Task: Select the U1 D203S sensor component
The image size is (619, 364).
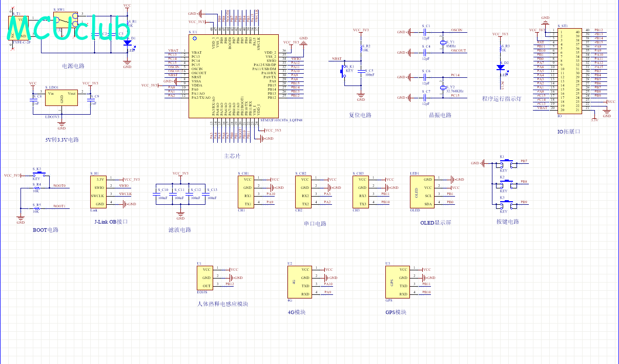Action: tap(205, 278)
